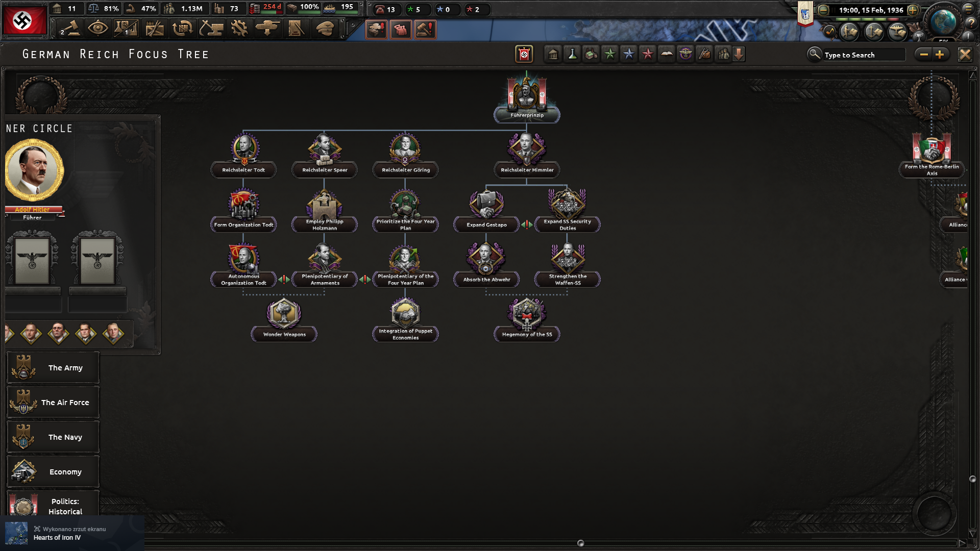
Task: Close the focus tree with X button
Action: click(965, 54)
